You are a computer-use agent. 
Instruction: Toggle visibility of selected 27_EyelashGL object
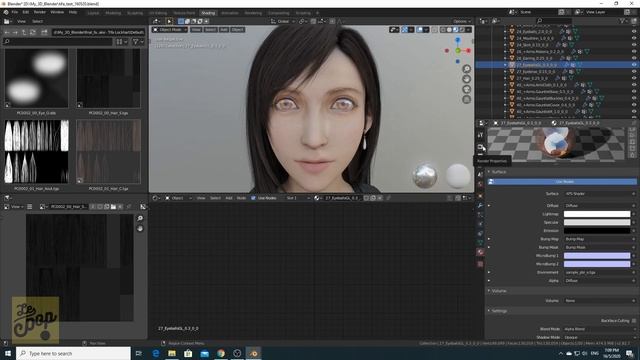634,65
